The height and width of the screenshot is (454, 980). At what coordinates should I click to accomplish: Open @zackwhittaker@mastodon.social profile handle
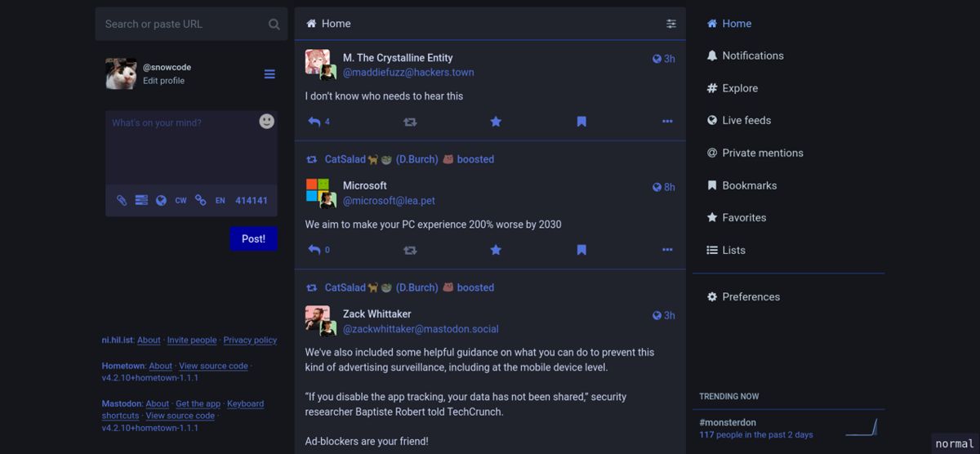[421, 329]
